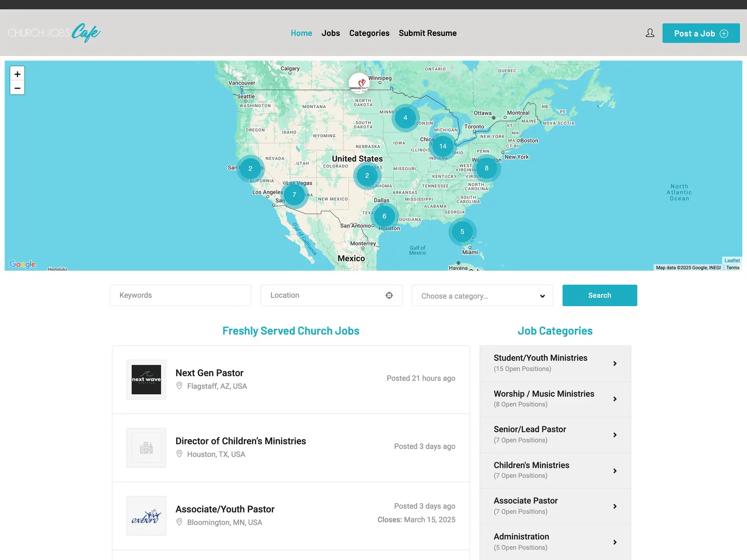This screenshot has width=747, height=560.
Task: Click the map cluster marker labeled 8
Action: point(486,168)
